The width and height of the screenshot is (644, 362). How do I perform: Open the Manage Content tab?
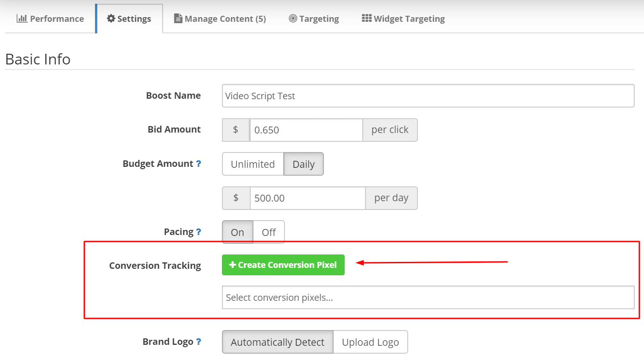pyautogui.click(x=220, y=18)
